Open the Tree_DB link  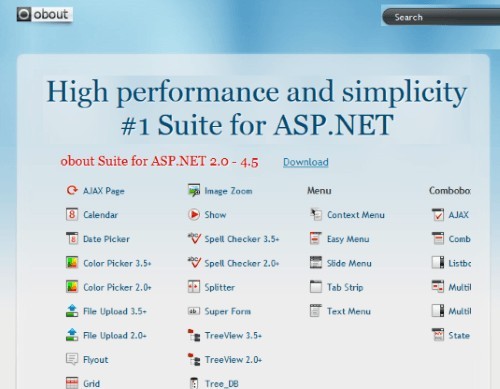[x=222, y=384]
